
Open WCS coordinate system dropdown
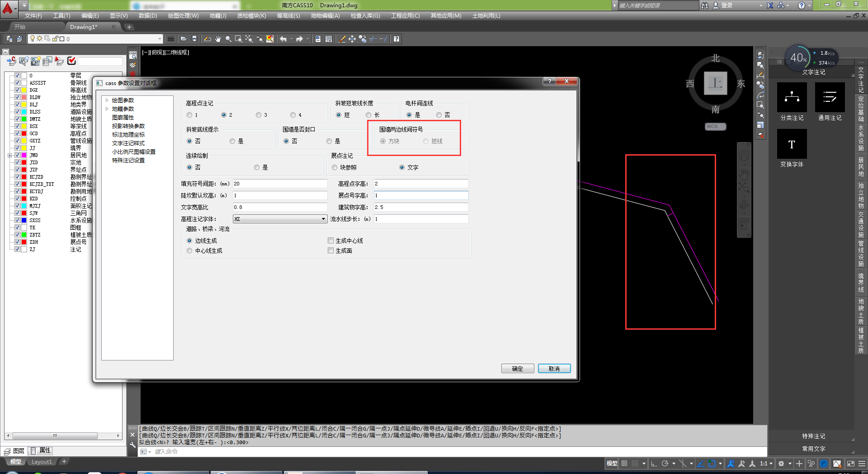(x=715, y=127)
